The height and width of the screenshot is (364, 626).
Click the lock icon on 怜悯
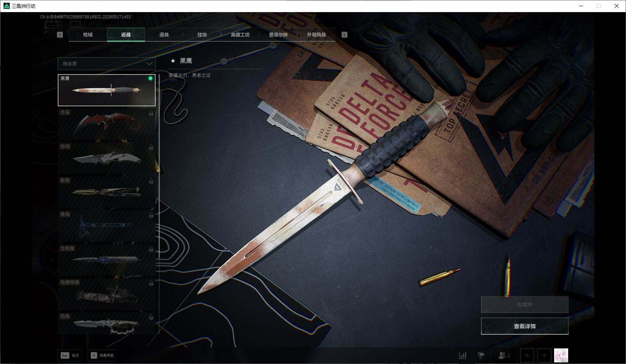pos(151,147)
